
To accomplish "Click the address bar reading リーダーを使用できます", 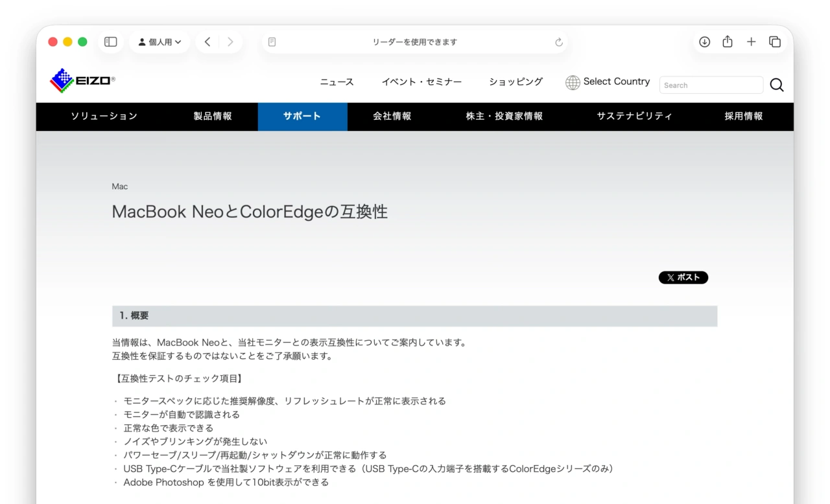I will (415, 42).
